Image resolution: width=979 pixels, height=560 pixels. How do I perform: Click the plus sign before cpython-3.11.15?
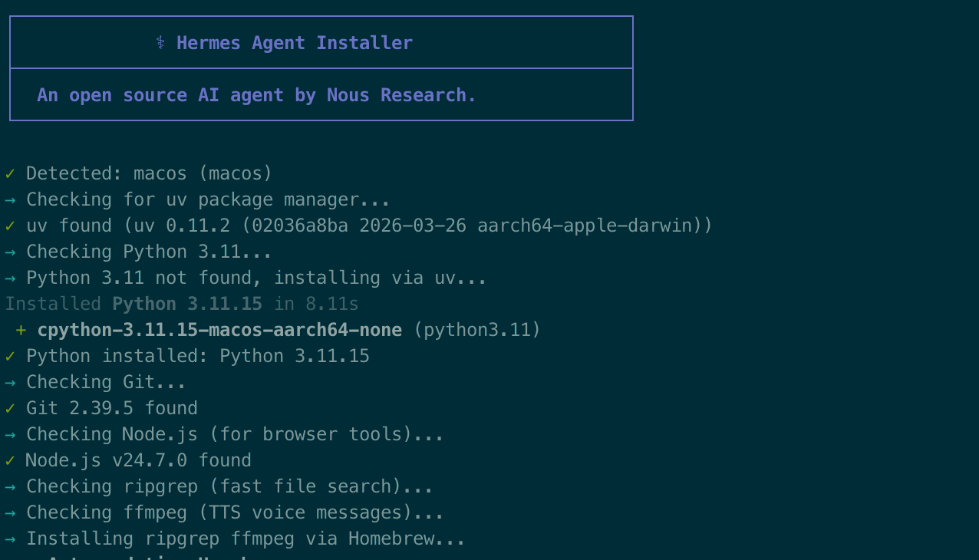tap(21, 331)
